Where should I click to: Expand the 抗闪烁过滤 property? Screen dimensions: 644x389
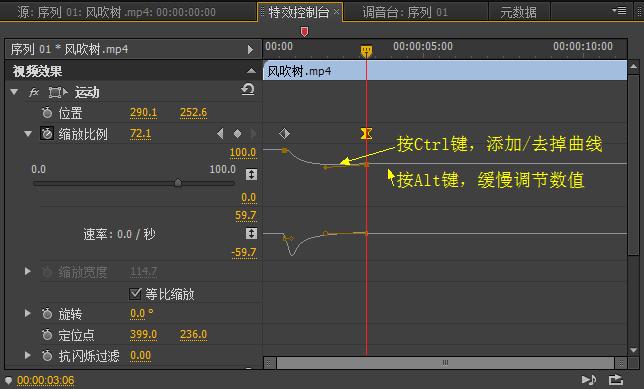[28, 355]
